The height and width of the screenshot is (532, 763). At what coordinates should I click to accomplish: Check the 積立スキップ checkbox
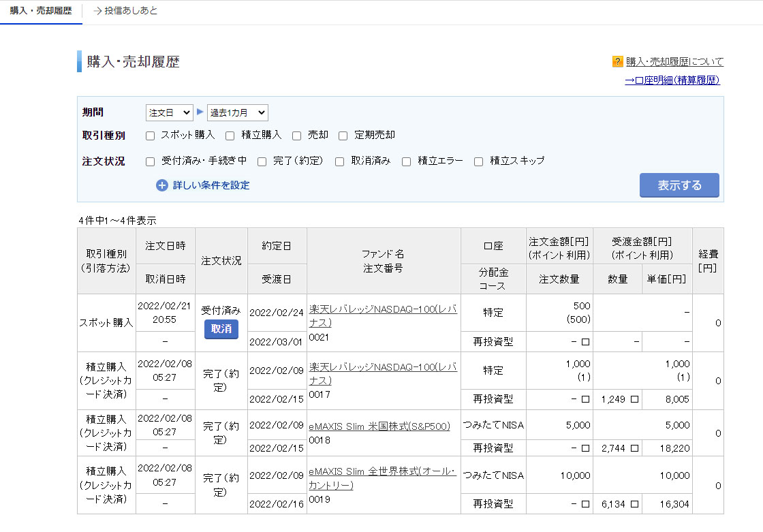pyautogui.click(x=479, y=162)
